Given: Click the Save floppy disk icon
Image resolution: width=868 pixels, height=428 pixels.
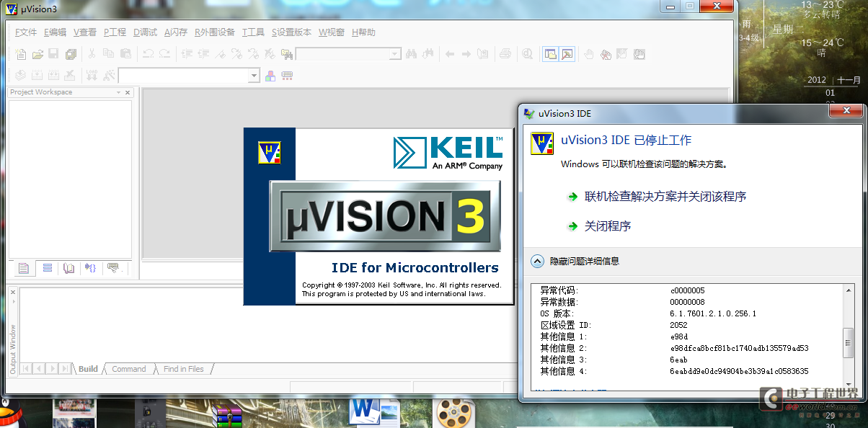Looking at the screenshot, I should [x=54, y=54].
